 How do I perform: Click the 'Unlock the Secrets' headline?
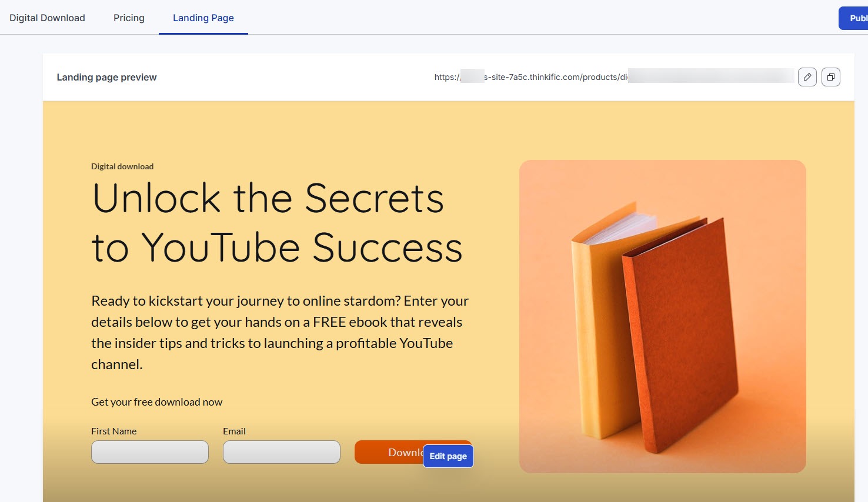click(268, 198)
